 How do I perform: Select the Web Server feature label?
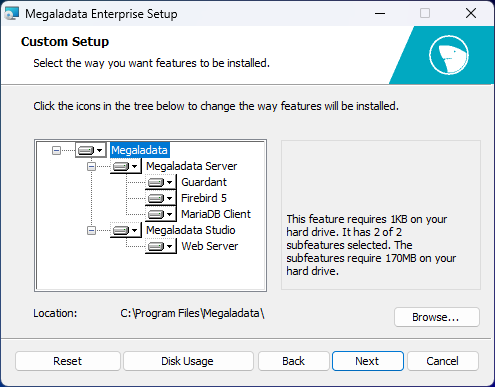pyautogui.click(x=210, y=246)
